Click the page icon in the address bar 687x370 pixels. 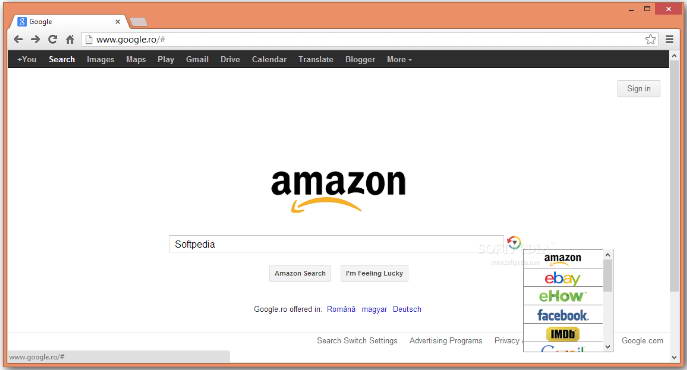[x=89, y=39]
